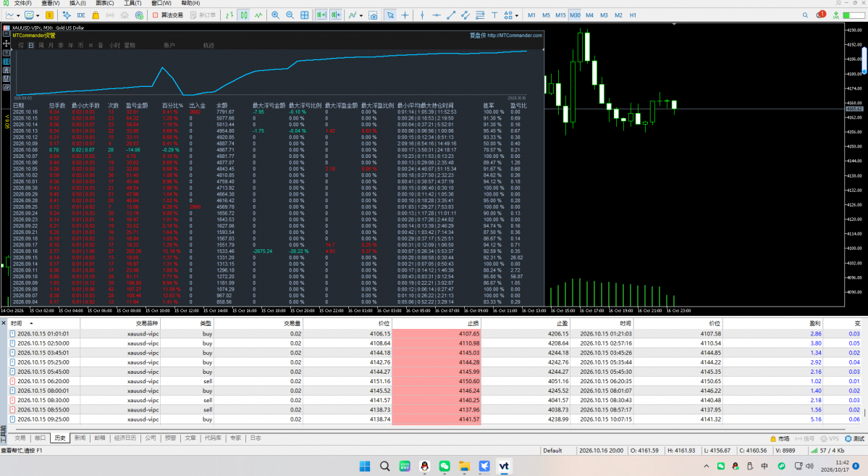Select the trendline drawing tool
The width and height of the screenshot is (868, 476).
pos(450,15)
